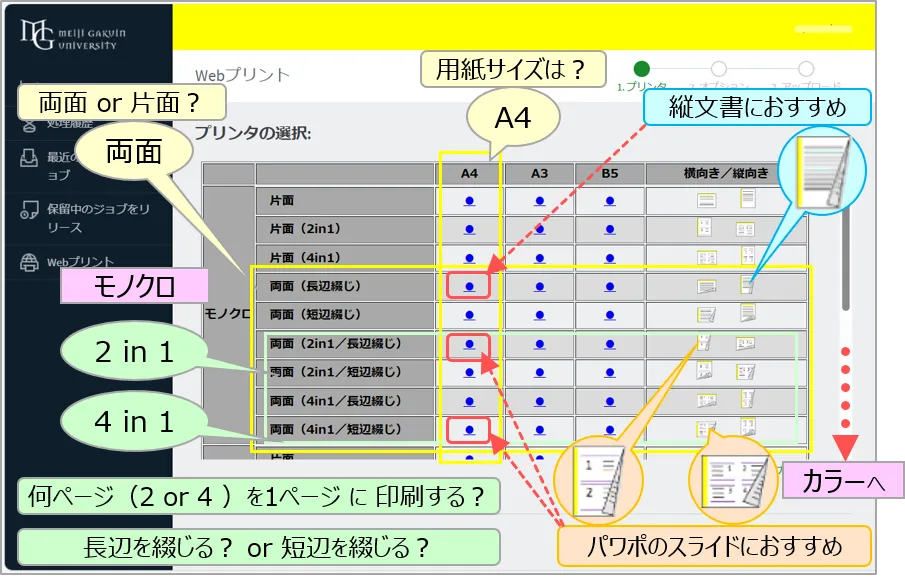The height and width of the screenshot is (577, 905).
Task: Pick portrait icon in 両面(4in1/長辺綴じ) row
Action: (747, 400)
